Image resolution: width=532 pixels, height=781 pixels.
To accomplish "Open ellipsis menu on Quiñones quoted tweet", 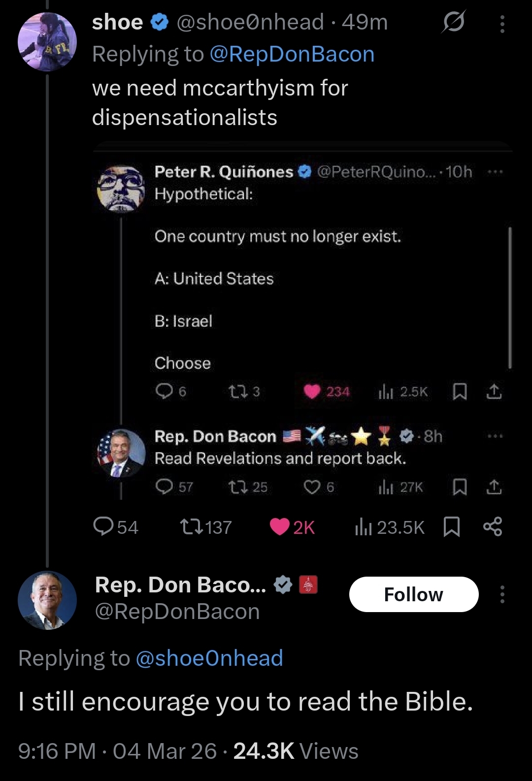I will click(x=495, y=172).
